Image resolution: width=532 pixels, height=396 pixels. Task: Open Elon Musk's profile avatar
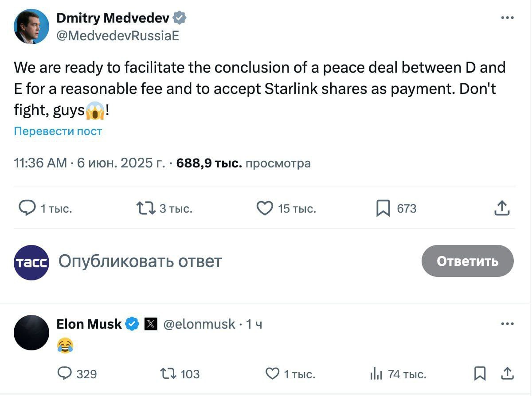tap(31, 332)
